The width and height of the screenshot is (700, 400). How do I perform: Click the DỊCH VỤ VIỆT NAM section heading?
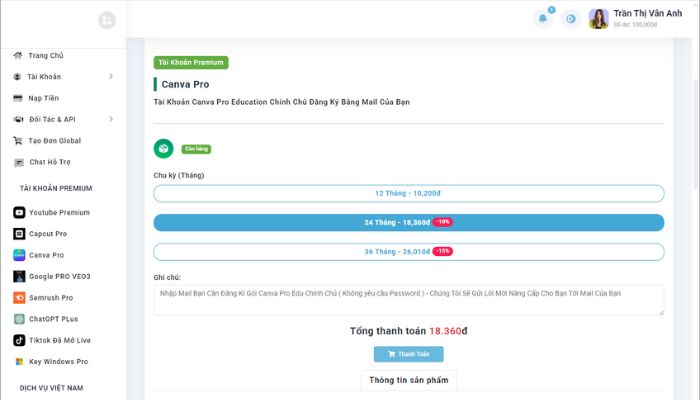coord(51,388)
